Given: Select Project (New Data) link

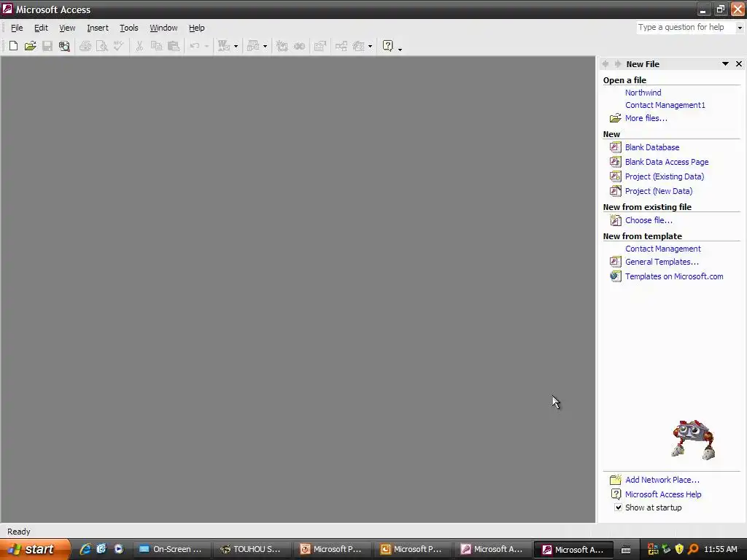Looking at the screenshot, I should 659,191.
